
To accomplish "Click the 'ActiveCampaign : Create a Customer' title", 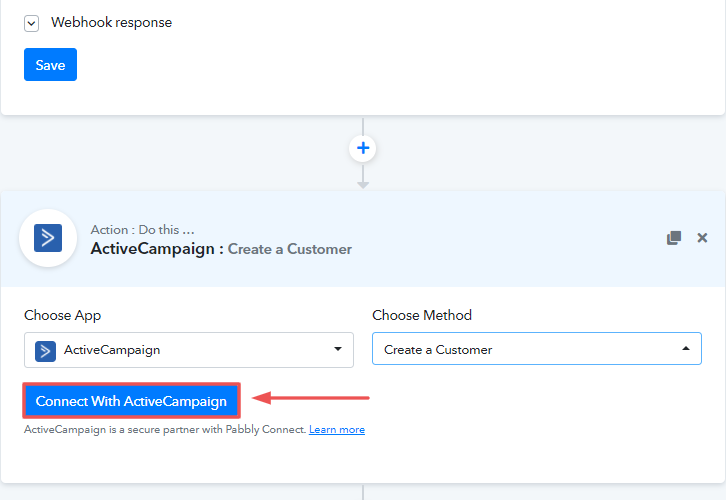I will pos(221,249).
